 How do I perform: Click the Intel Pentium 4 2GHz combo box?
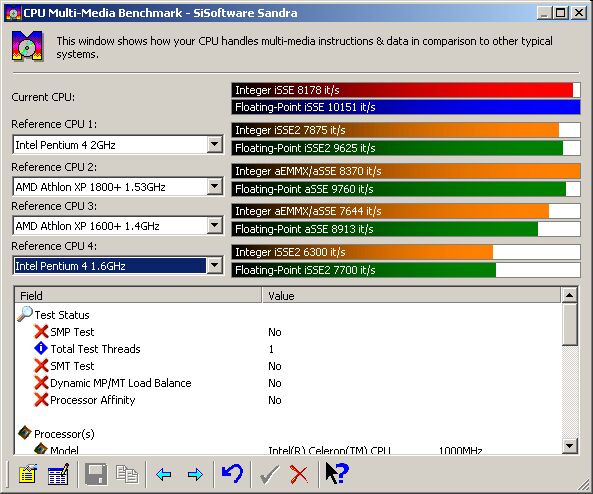(118, 145)
